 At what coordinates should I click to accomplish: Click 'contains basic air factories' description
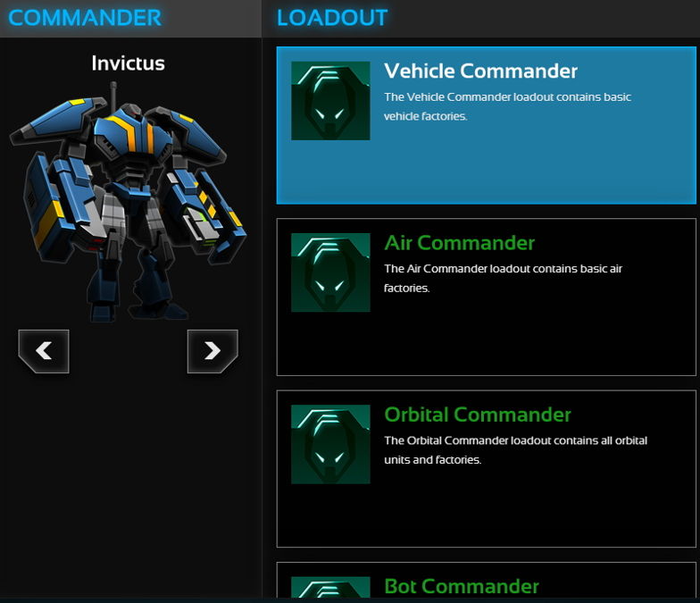coord(504,279)
